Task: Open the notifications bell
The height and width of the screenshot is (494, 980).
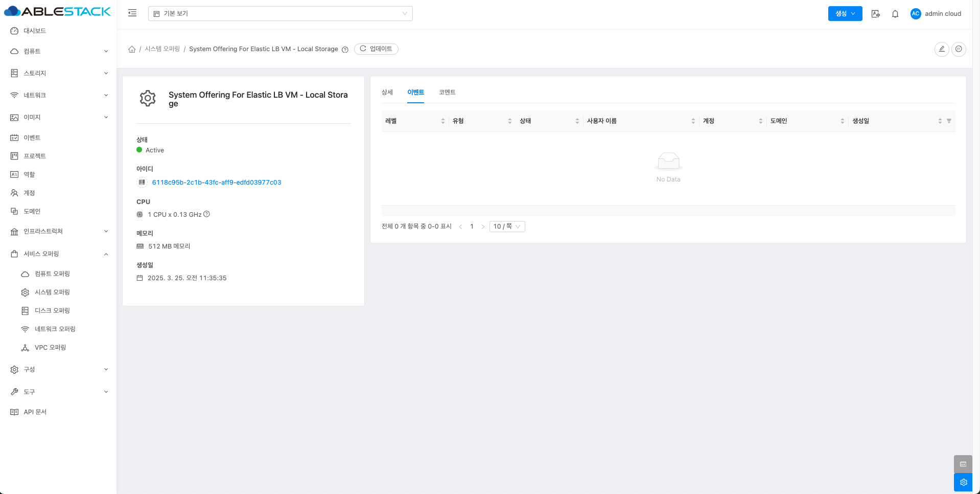Action: 895,14
